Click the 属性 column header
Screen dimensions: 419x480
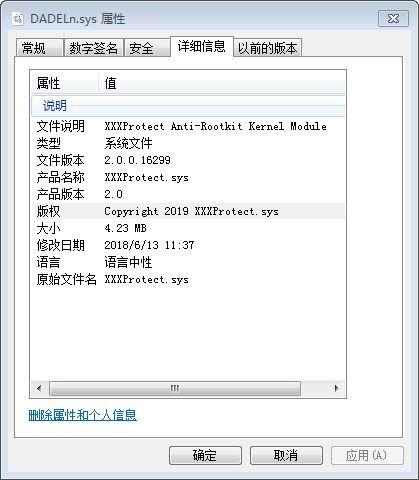point(65,83)
